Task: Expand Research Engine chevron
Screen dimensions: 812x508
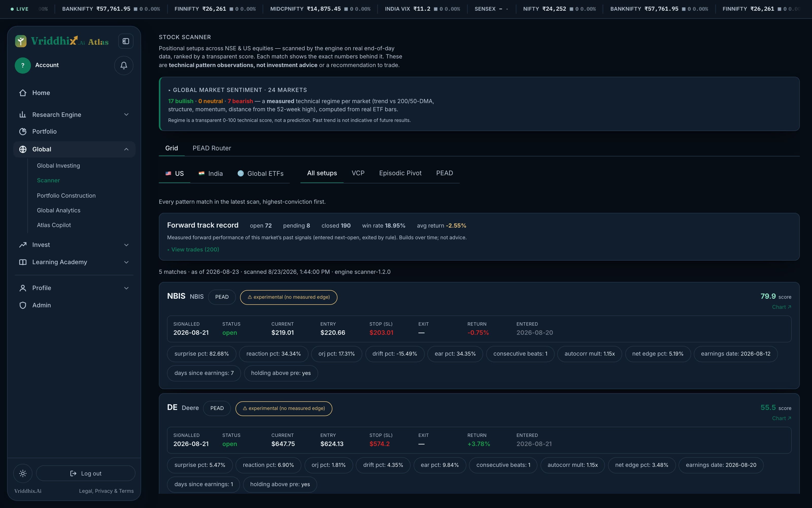Action: pyautogui.click(x=127, y=115)
